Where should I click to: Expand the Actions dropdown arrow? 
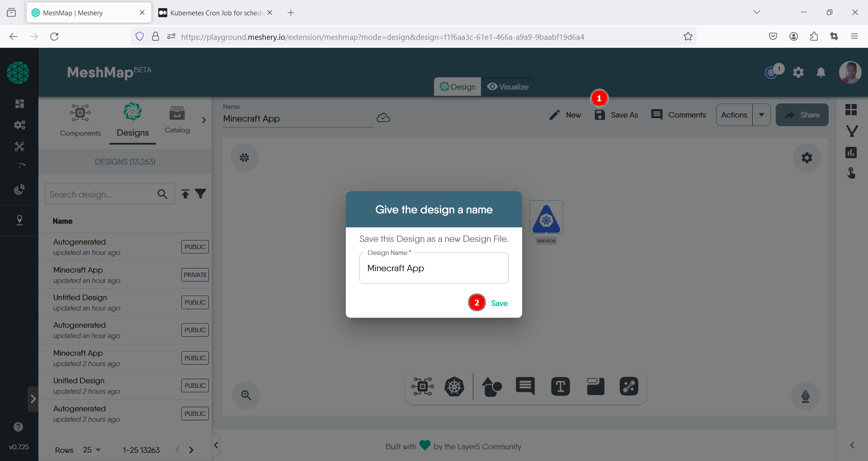762,115
